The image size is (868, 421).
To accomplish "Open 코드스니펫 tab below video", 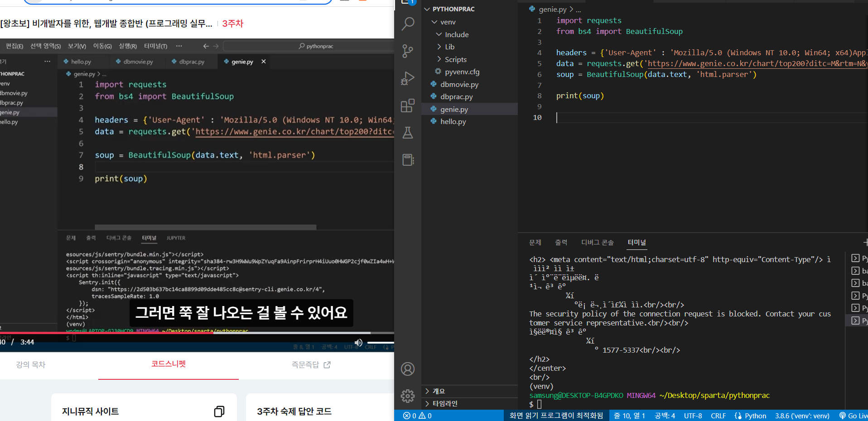I will (x=169, y=364).
